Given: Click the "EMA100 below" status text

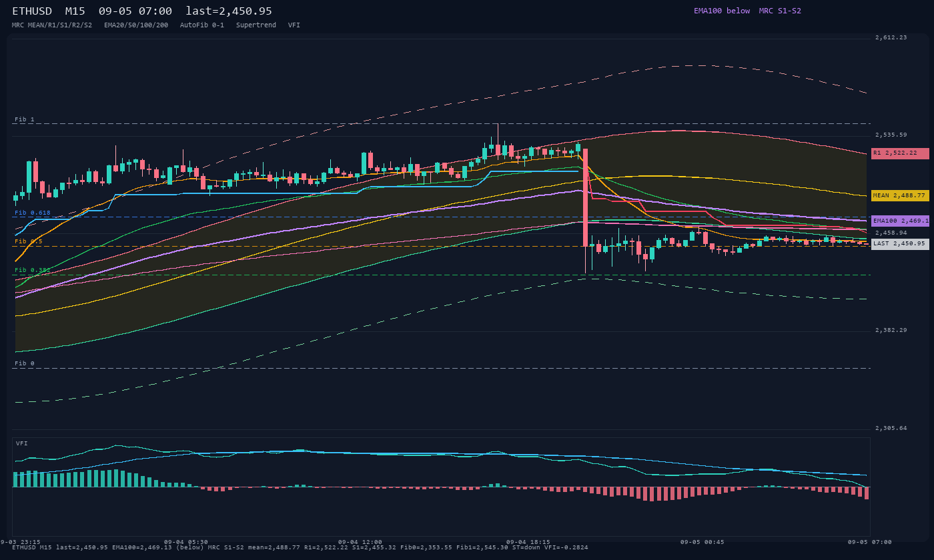Looking at the screenshot, I should (x=722, y=11).
